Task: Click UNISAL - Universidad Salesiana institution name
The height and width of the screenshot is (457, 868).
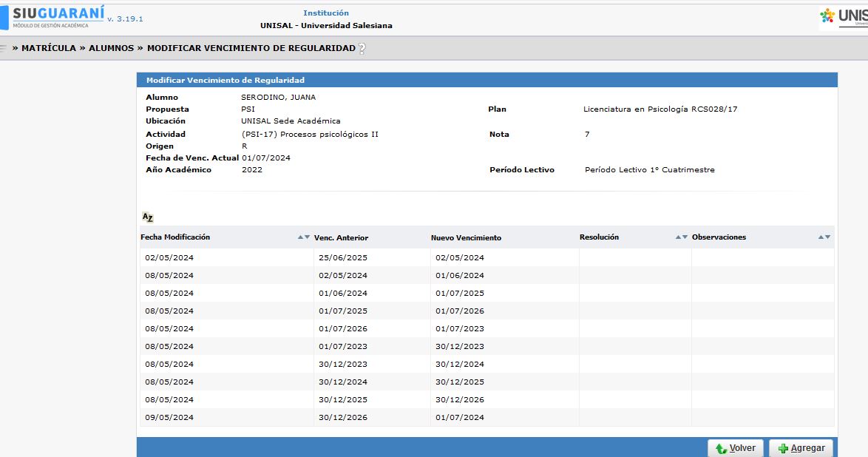Action: coord(326,25)
